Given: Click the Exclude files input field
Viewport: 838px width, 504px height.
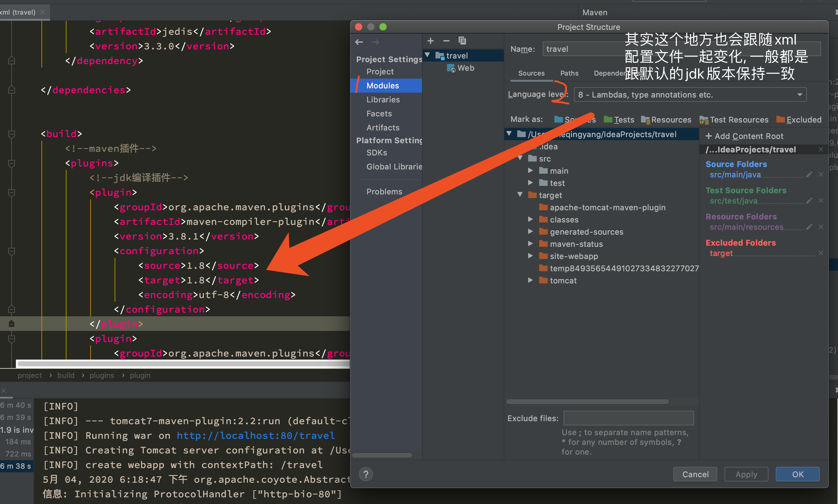Looking at the screenshot, I should pos(628,418).
